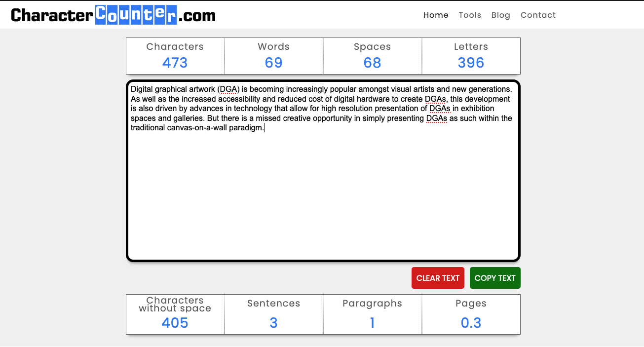Click the word exhibition in the text

click(477, 109)
